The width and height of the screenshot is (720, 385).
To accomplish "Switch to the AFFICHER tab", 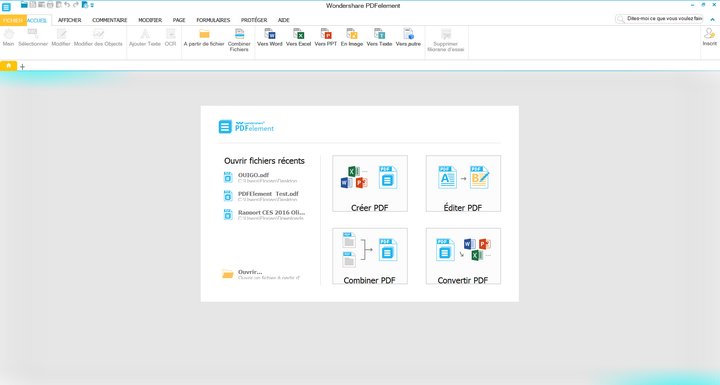I will pos(70,20).
